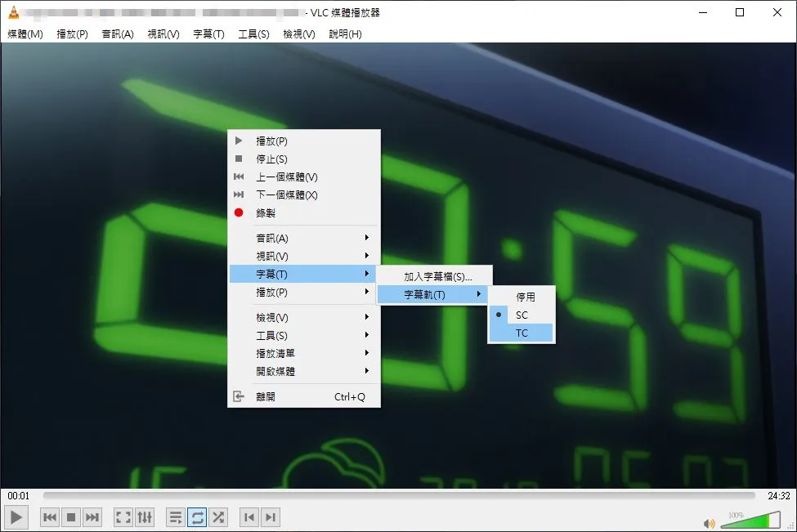Click the VLC cone icon in title bar
This screenshot has width=797, height=532.
coord(14,13)
